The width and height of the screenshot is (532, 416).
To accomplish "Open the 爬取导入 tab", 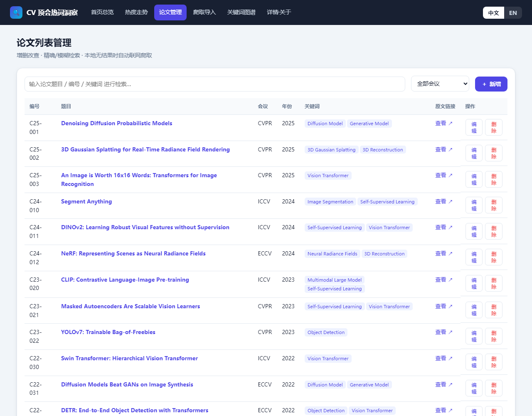I will [204, 12].
